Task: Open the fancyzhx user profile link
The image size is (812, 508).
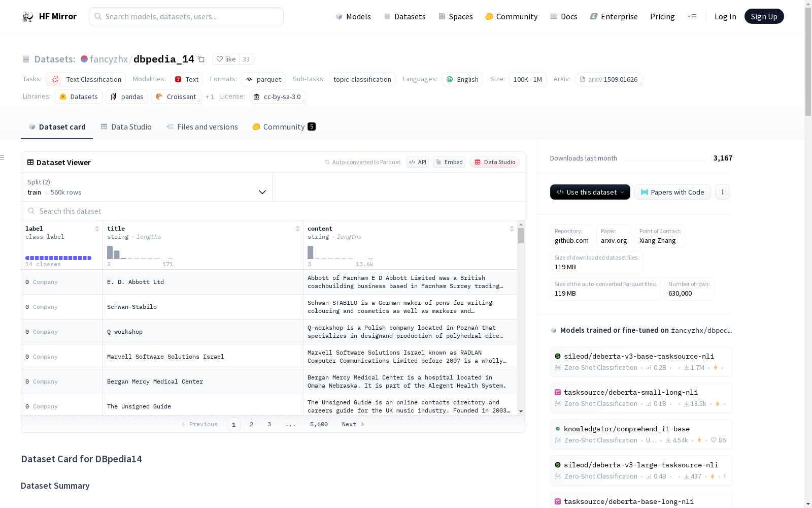Action: [109, 59]
